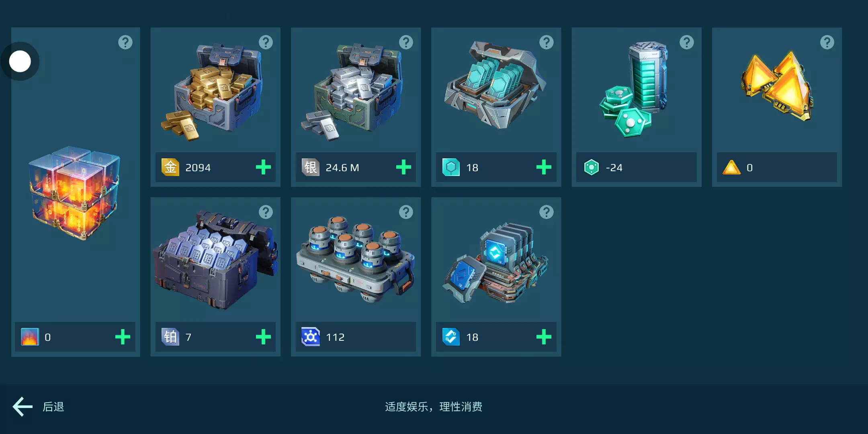Show help for the blue chip crate card
The image size is (868, 434).
tap(546, 212)
